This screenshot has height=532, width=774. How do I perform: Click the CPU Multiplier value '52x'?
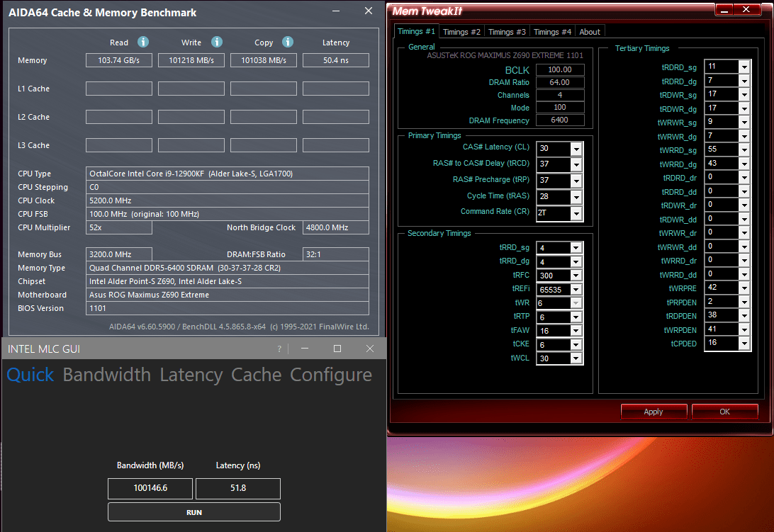click(95, 227)
